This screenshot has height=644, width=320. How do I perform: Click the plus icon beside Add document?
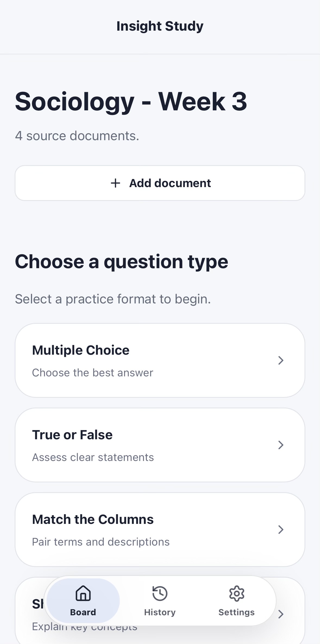point(115,183)
